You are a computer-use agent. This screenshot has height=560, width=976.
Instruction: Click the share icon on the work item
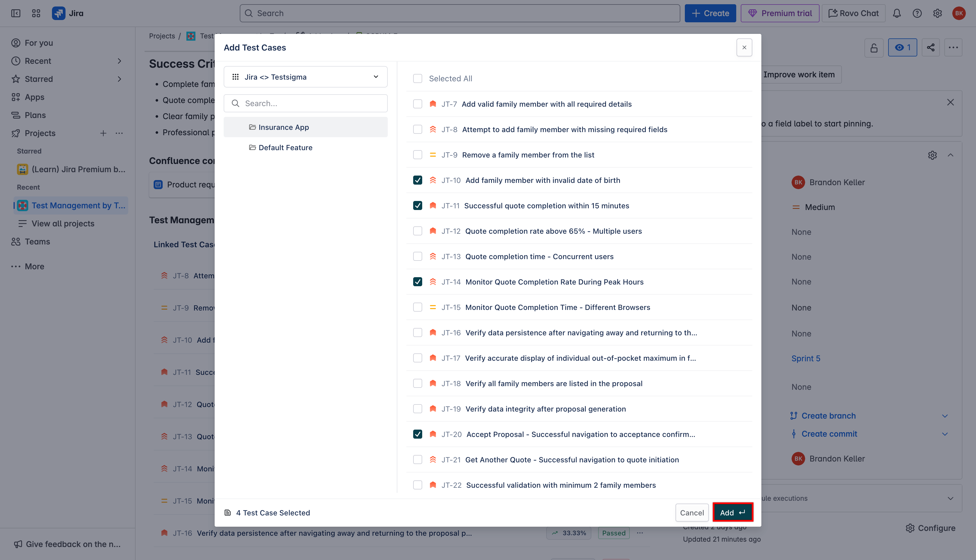coord(931,47)
